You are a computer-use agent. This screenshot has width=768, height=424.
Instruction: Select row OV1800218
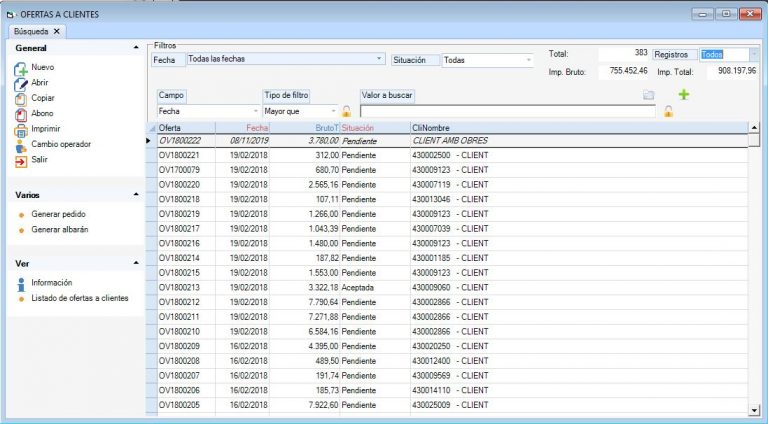(447, 199)
